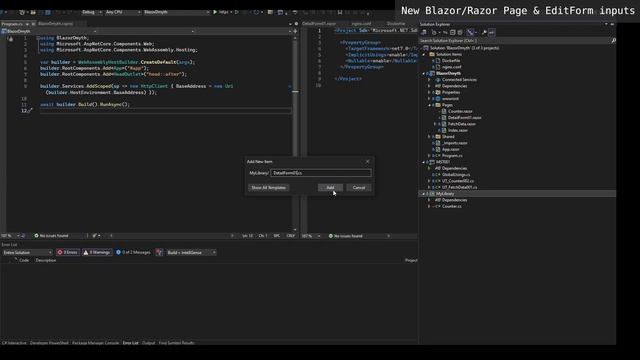Select App.razor in Solution Explorer
Screen dimensions: 640x360
pyautogui.click(x=451, y=149)
